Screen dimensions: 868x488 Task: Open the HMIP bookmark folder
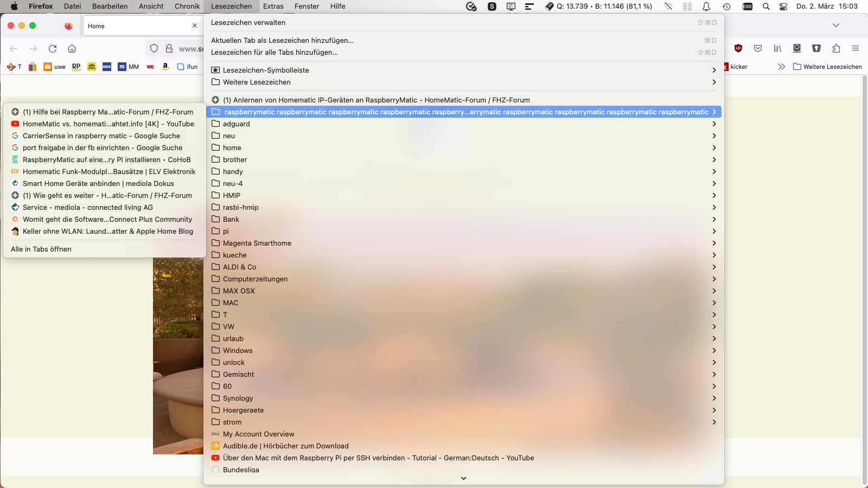click(464, 195)
